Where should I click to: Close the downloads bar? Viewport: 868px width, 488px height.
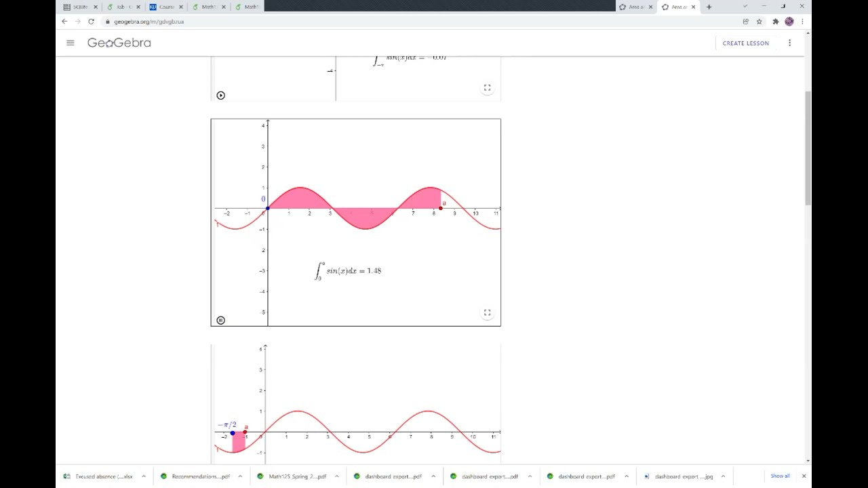804,476
